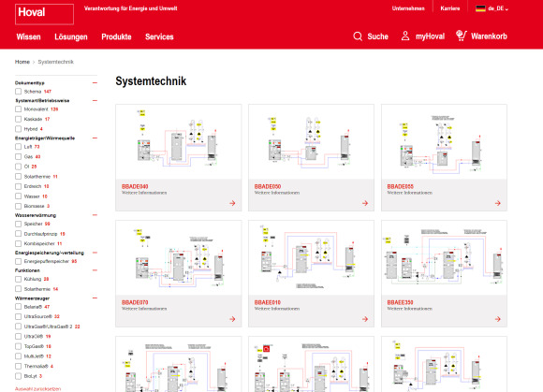The image size is (543, 392).
Task: Open the Warenkorb shopping cart icon
Action: 461,36
